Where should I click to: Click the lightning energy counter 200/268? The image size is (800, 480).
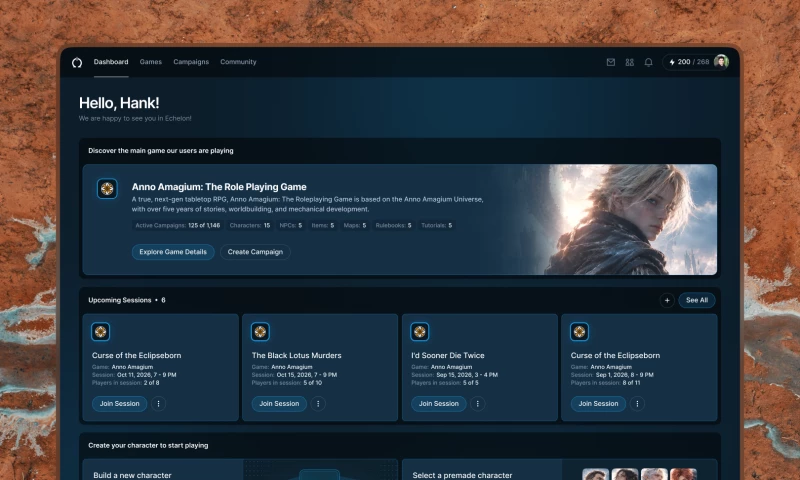[x=689, y=62]
